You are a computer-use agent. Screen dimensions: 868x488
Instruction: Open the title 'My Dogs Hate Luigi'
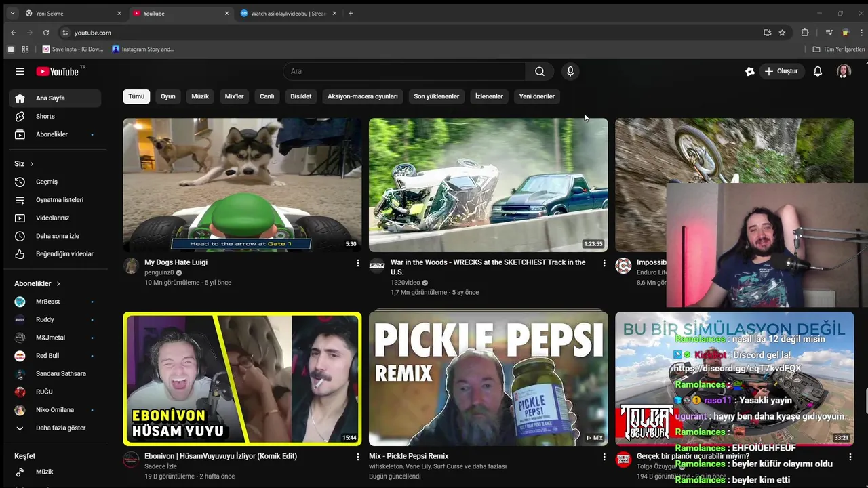click(176, 262)
